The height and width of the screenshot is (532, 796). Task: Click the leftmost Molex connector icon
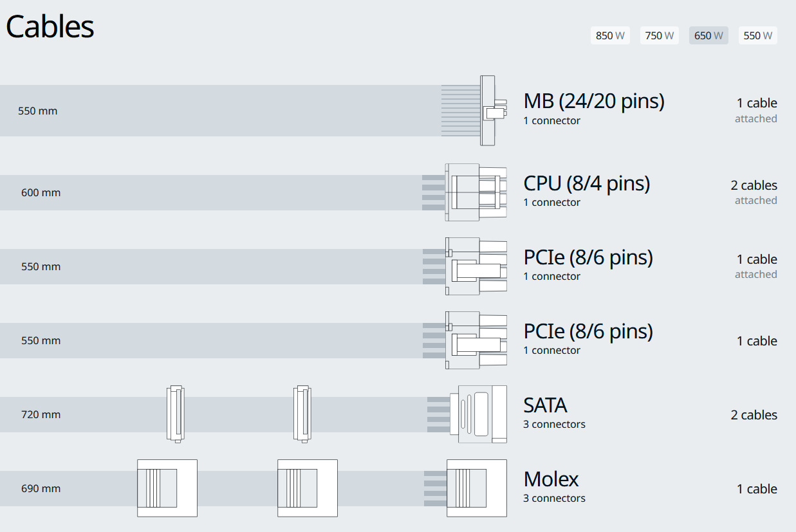167,488
